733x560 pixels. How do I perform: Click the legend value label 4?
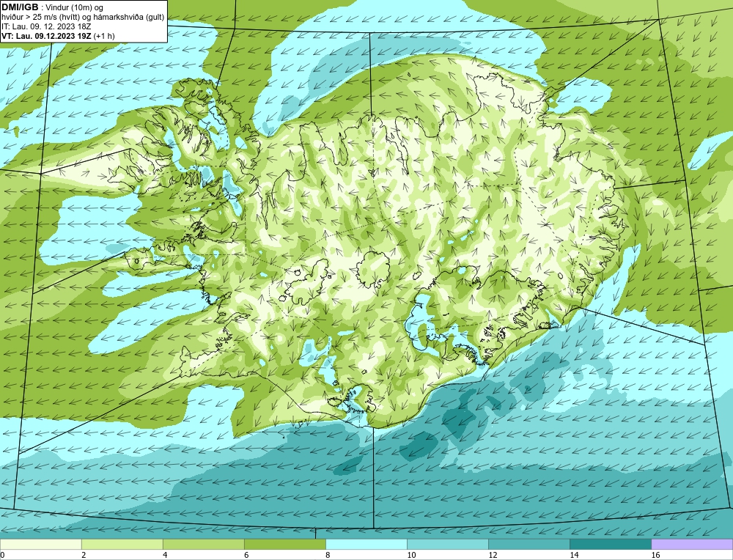(165, 555)
